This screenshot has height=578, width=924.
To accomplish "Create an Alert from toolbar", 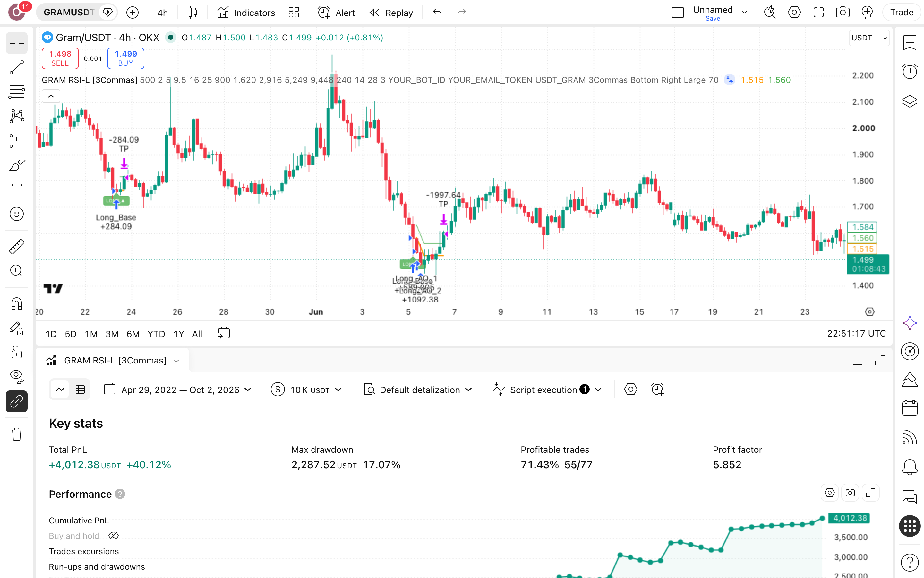I will tap(336, 13).
